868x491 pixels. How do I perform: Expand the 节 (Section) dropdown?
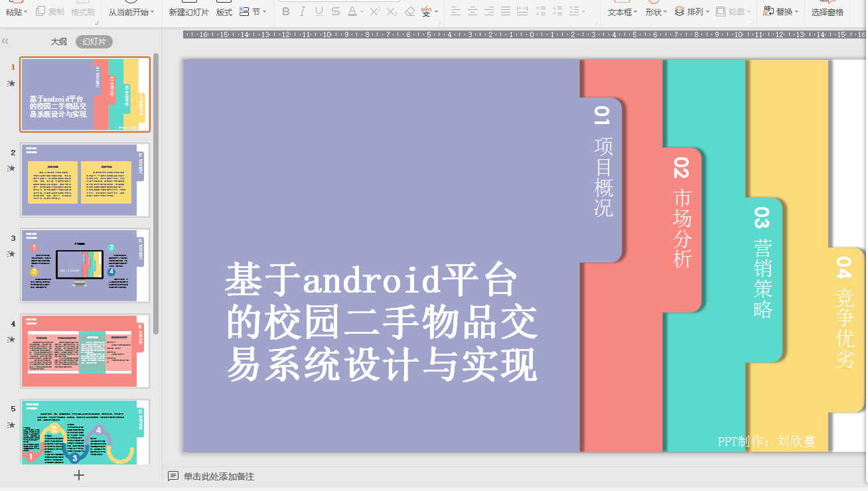[265, 12]
